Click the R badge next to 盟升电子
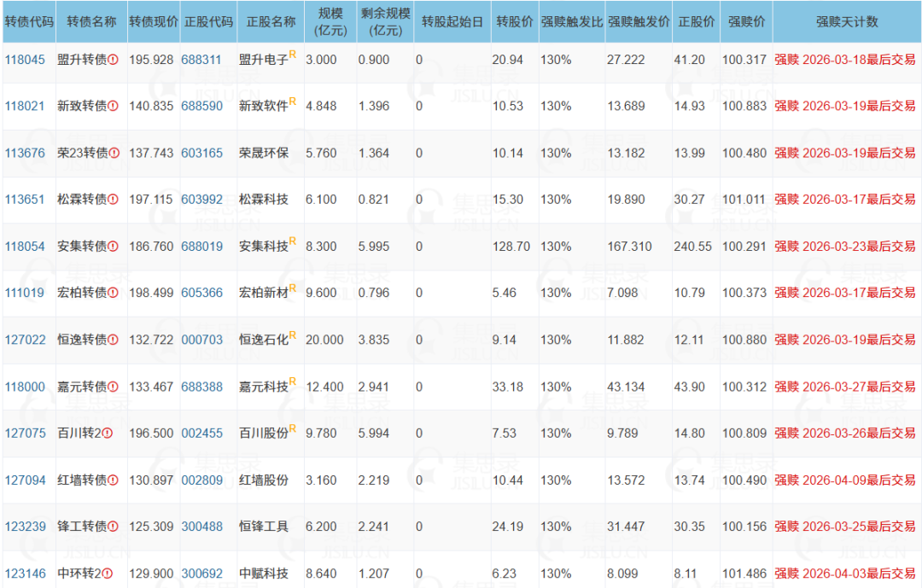Viewport: 922px width, 588px height. pos(294,55)
